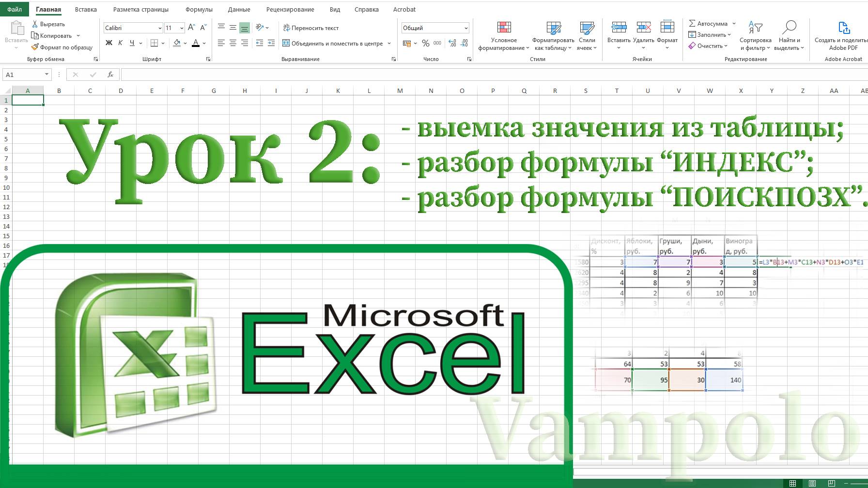Screen dimensions: 868x488
Task: Click the formula bar input
Action: pos(494,75)
